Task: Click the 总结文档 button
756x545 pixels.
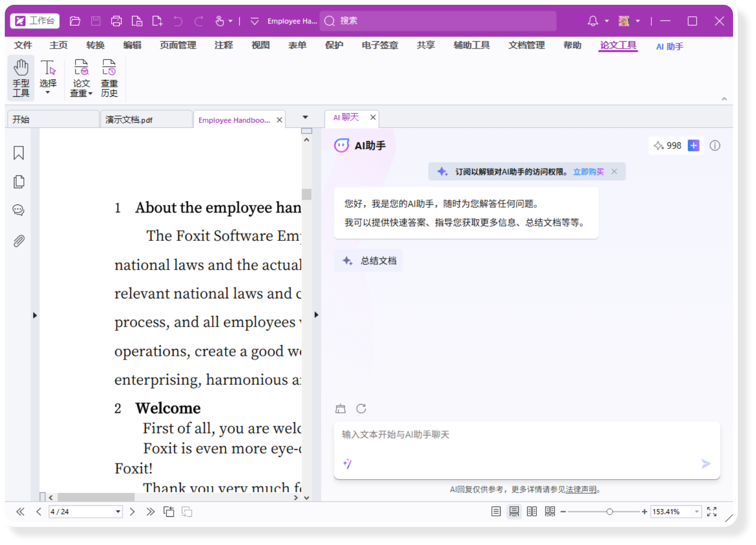Action: tap(368, 261)
